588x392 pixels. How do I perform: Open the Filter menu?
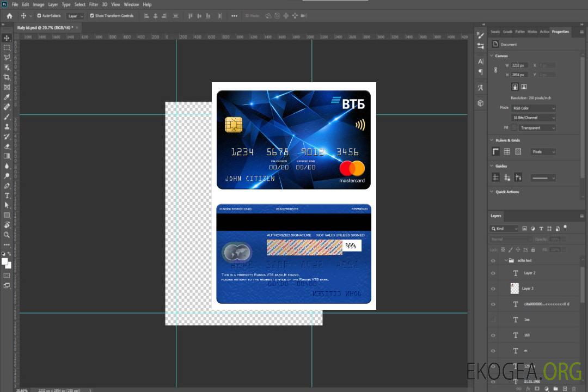point(94,4)
